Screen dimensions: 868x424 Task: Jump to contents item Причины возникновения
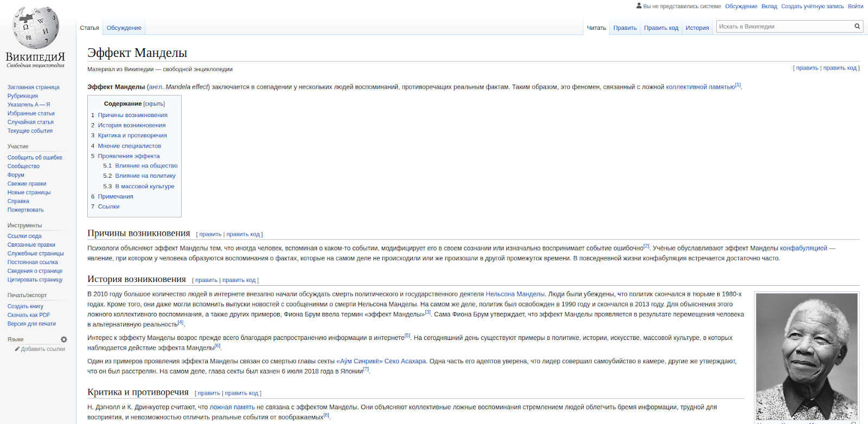[x=132, y=115]
